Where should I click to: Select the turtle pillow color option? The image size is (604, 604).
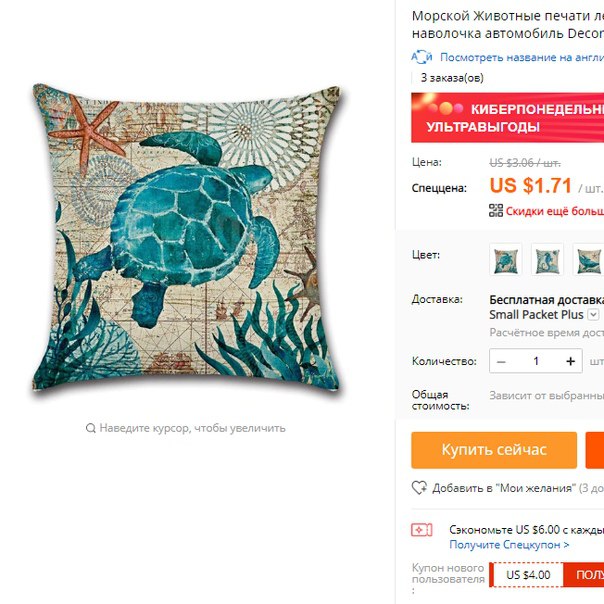point(506,260)
